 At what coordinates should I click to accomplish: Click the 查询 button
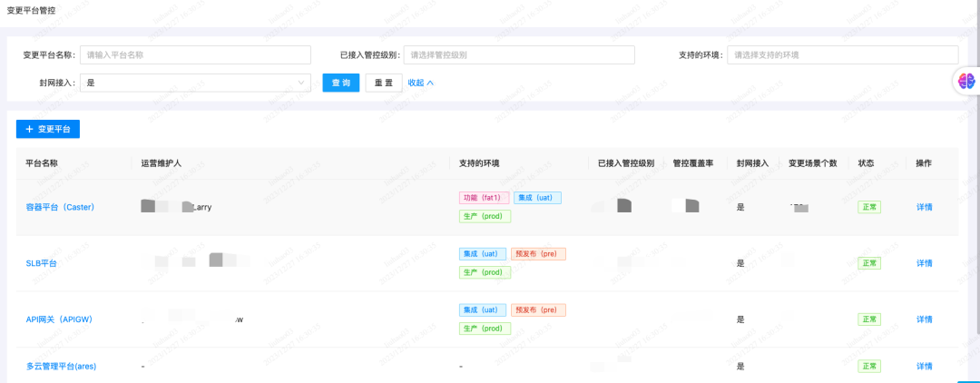340,83
